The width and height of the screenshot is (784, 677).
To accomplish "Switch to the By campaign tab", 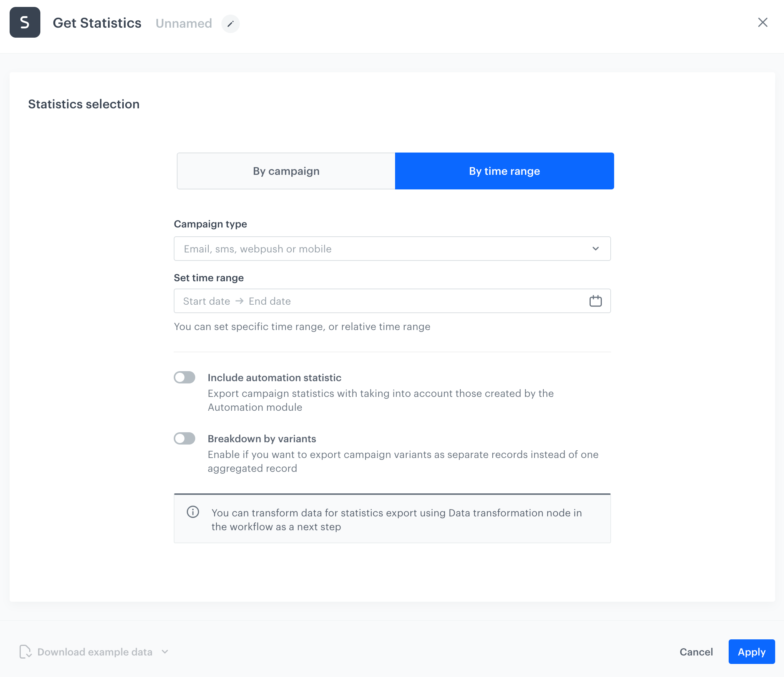I will click(286, 171).
